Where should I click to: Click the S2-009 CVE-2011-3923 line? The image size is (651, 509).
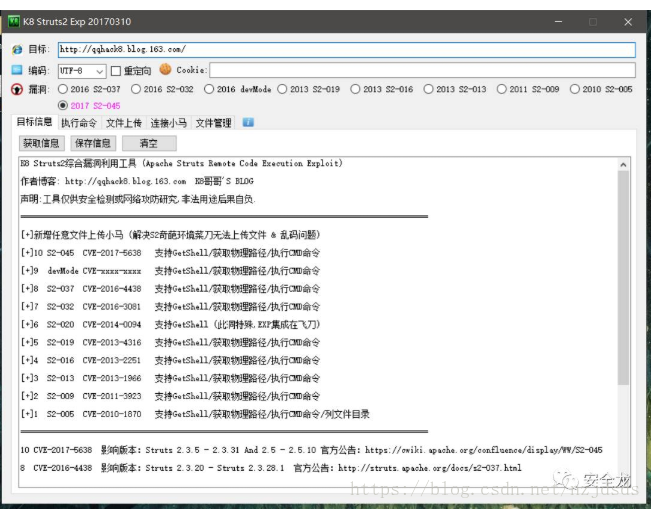[x=170, y=396]
